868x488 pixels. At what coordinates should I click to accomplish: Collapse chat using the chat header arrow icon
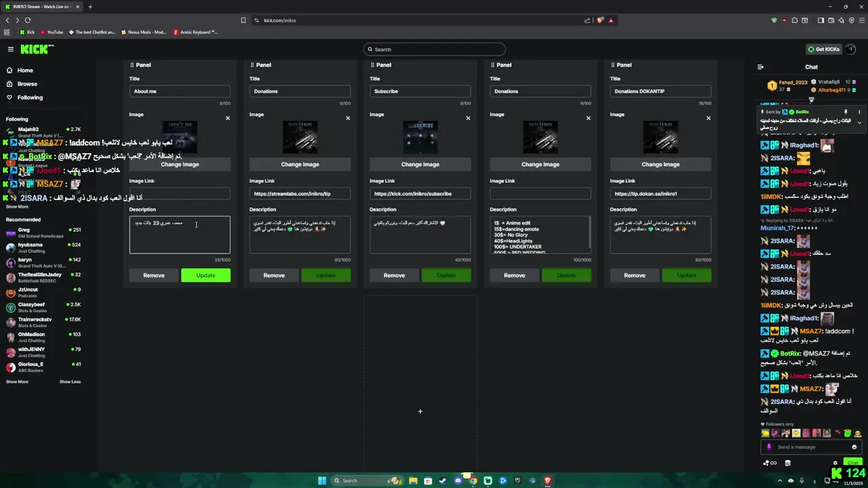pyautogui.click(x=760, y=67)
